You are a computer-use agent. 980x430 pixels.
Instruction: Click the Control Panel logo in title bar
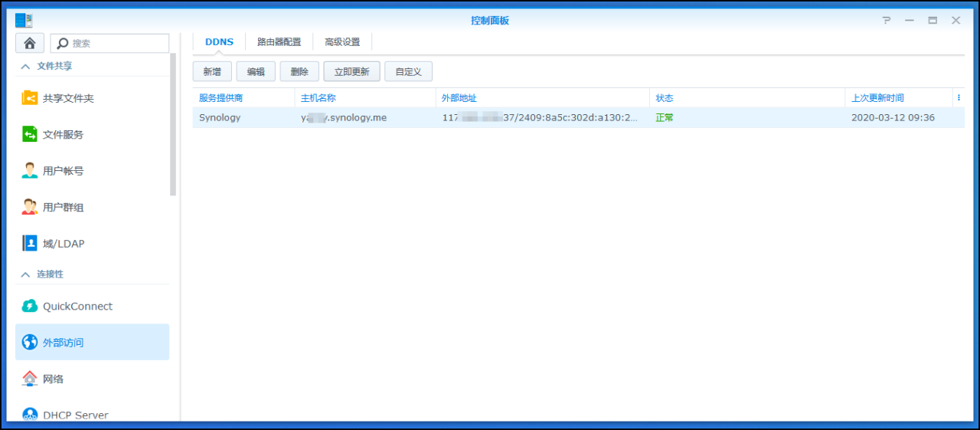24,21
